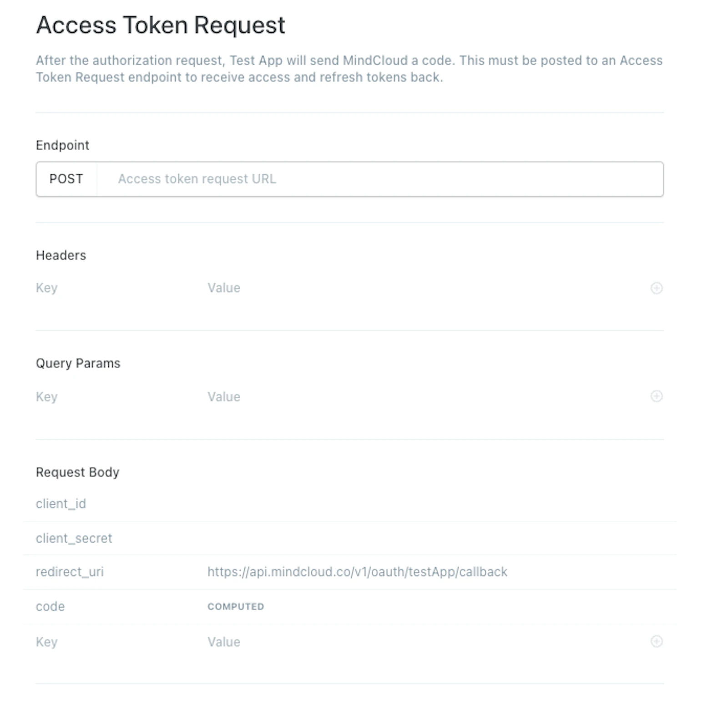This screenshot has width=728, height=701.
Task: Select the client_id key field
Action: pos(61,504)
